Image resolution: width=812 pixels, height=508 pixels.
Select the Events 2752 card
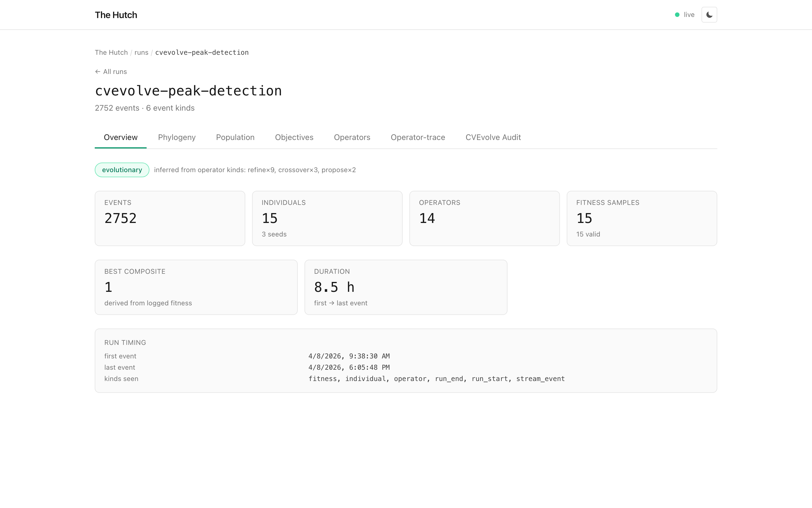point(170,218)
